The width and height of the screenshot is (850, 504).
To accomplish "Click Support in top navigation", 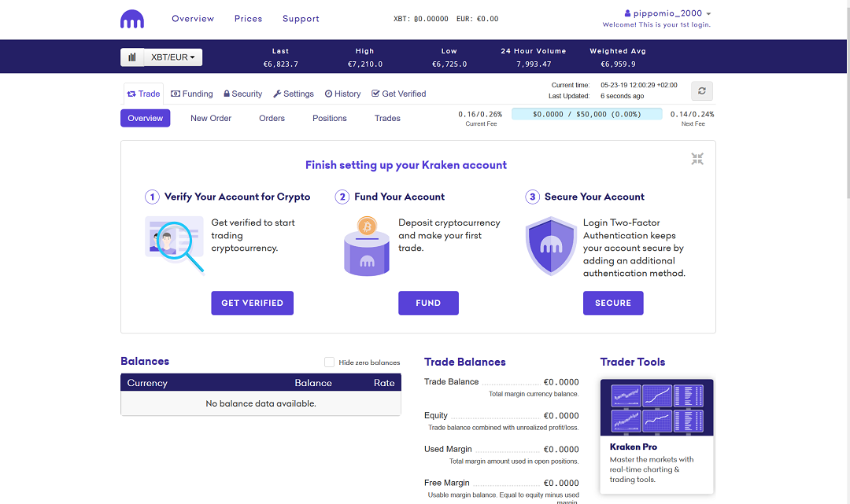I will click(301, 18).
